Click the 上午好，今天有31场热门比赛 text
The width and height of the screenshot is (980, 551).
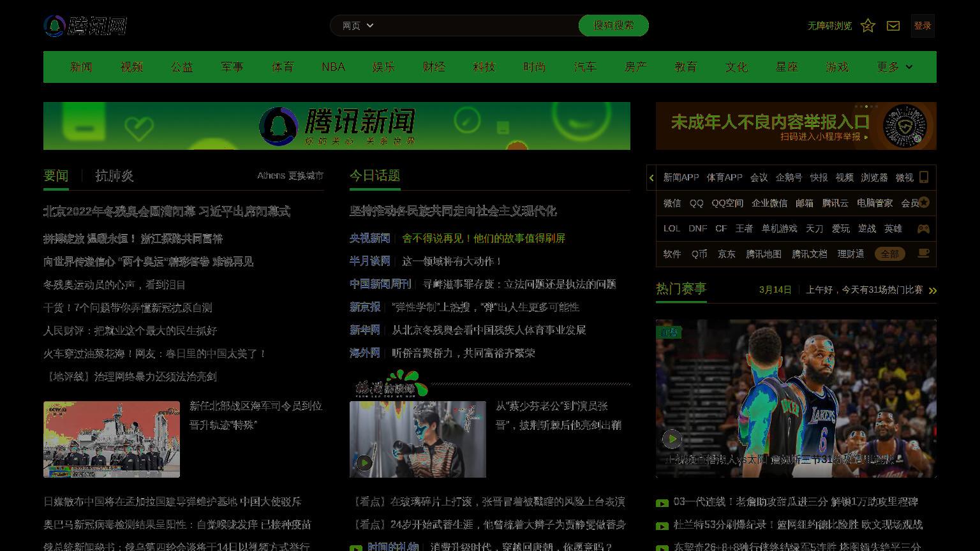(865, 290)
